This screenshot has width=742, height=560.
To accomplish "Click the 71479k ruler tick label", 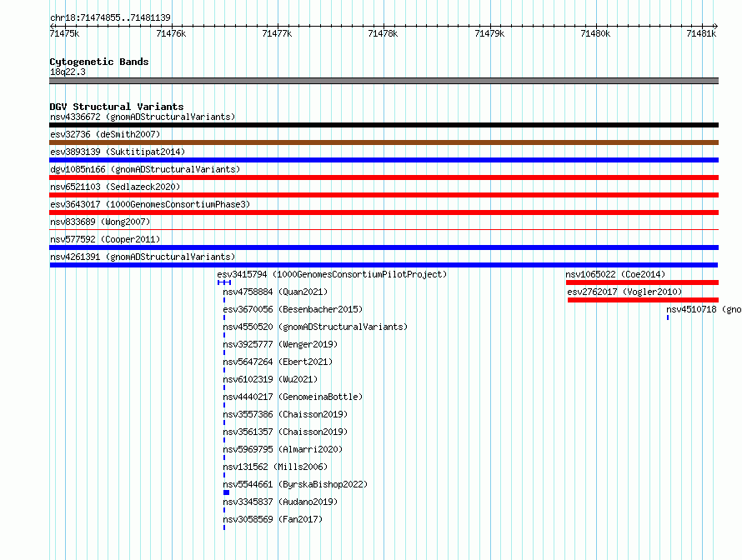I will (x=489, y=33).
